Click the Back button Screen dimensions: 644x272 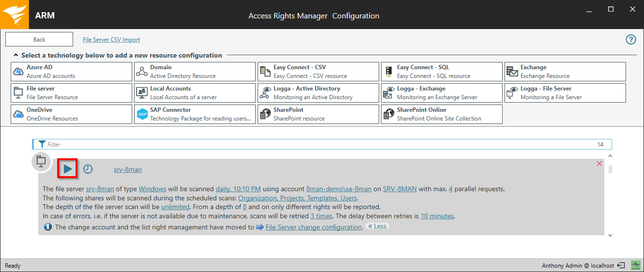pos(39,40)
